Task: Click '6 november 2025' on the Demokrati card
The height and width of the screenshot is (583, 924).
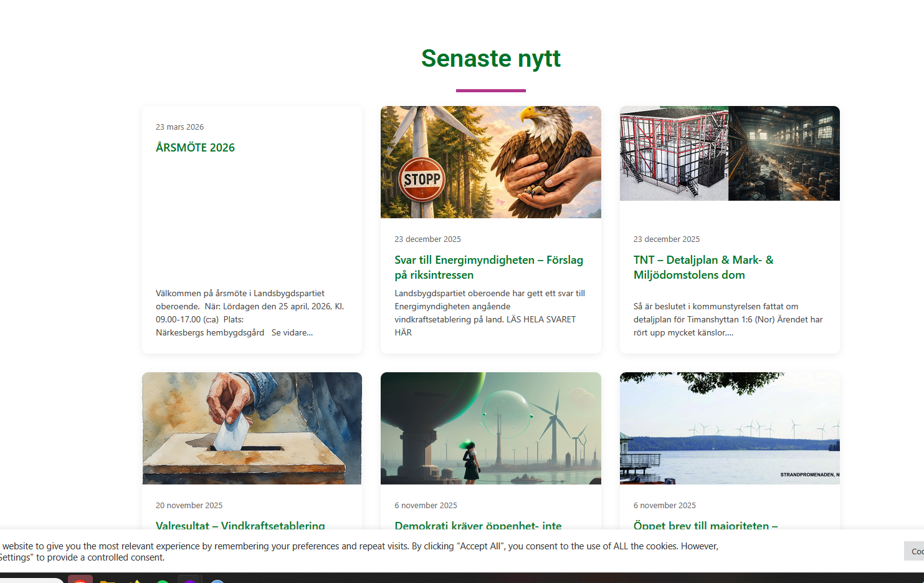Action: 426,506
